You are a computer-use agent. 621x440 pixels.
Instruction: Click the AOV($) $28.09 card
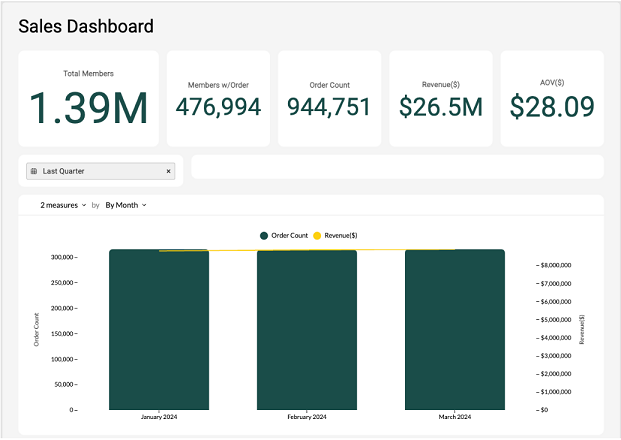point(552,99)
